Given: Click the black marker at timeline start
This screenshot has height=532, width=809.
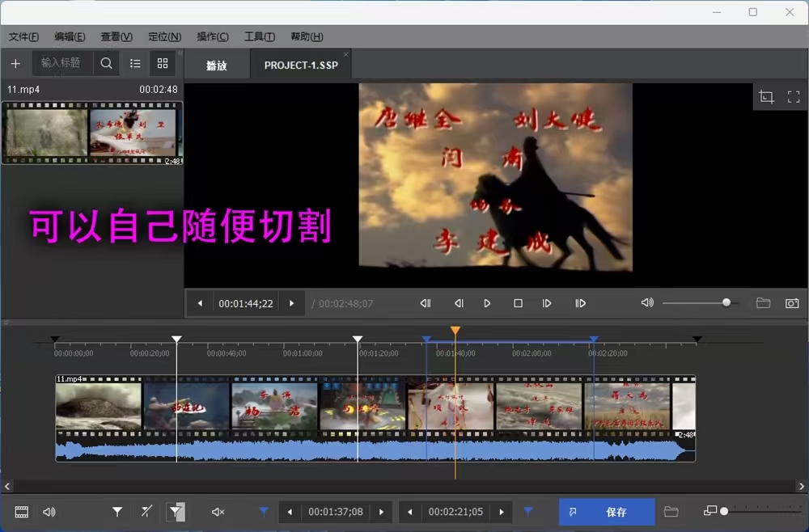Looking at the screenshot, I should click(55, 340).
